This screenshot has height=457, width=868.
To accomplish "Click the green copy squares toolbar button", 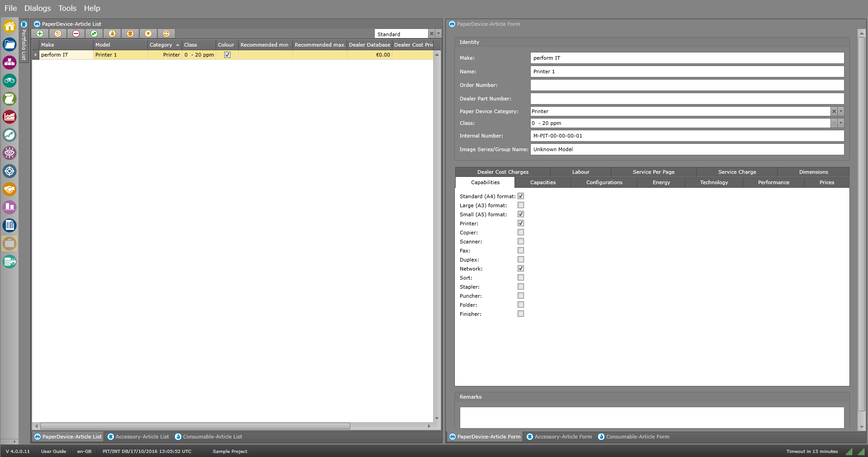I will 94,33.
